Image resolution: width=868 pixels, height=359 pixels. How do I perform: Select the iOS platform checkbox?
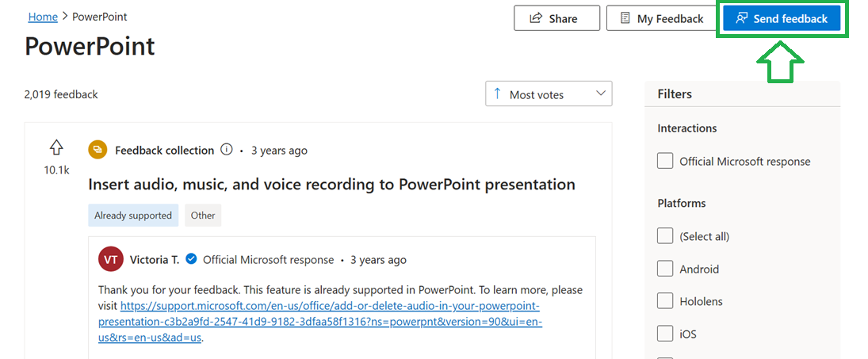click(665, 334)
